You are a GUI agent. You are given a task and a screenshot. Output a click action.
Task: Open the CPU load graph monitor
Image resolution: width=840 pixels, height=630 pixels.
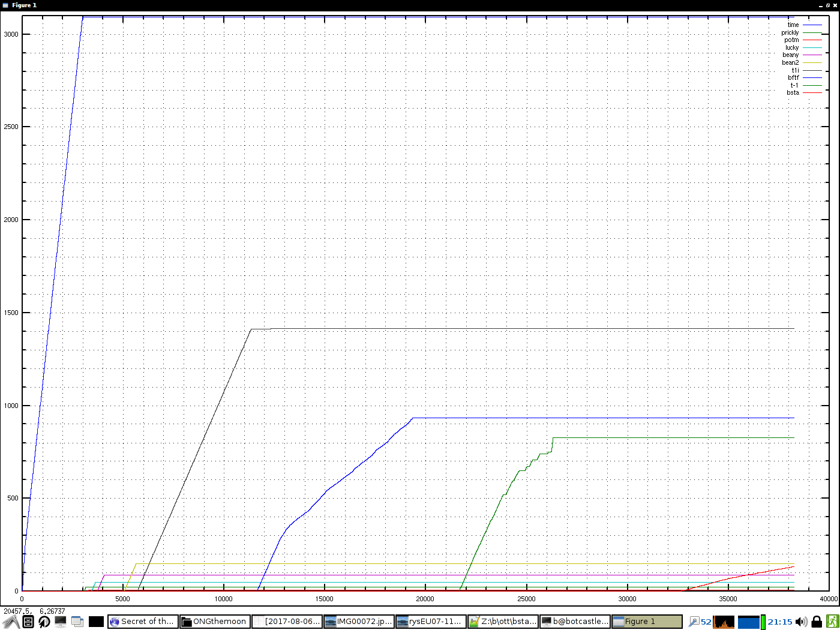point(724,622)
